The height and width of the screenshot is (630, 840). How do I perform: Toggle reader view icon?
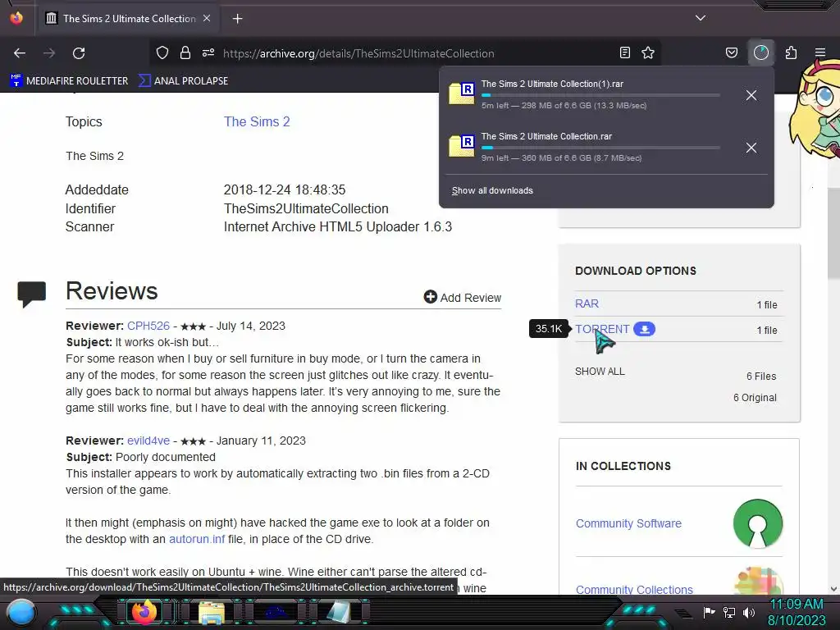[624, 52]
